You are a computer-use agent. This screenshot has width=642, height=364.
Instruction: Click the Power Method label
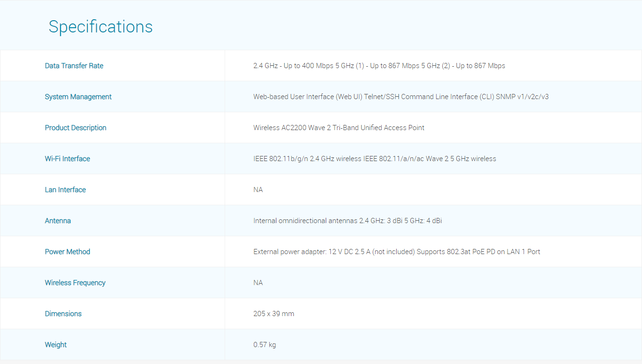[67, 252]
